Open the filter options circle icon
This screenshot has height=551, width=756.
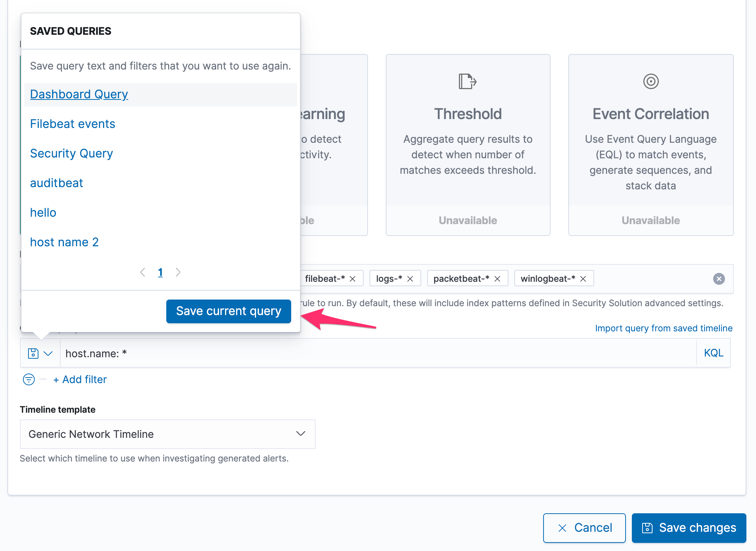[x=29, y=379]
